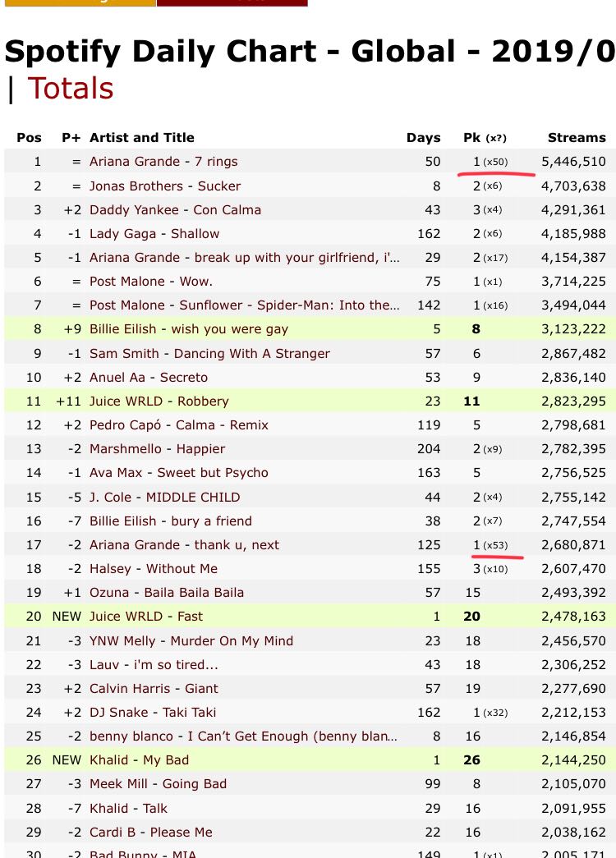The image size is (616, 858).
Task: Select Sam Smith - Dancing With A Stranger
Action: click(209, 354)
